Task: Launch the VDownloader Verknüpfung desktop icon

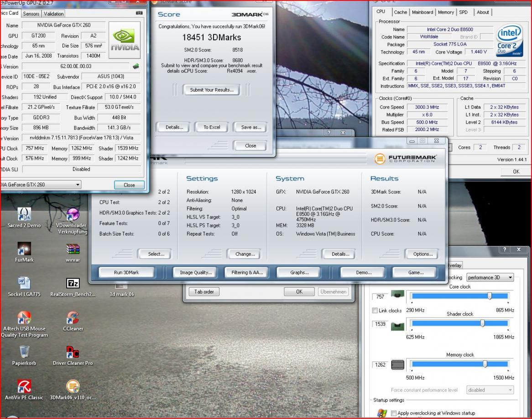Action: (x=72, y=221)
